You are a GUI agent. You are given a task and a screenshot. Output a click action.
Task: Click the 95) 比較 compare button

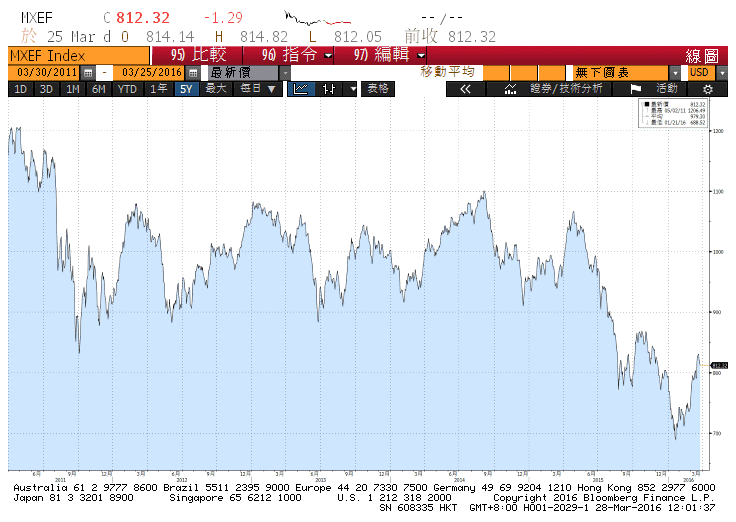pos(199,55)
